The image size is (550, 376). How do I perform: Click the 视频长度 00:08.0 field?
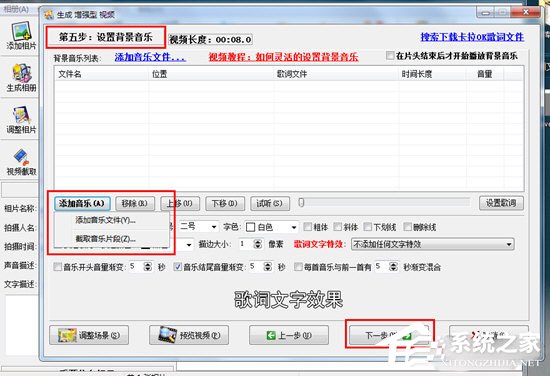[x=210, y=39]
